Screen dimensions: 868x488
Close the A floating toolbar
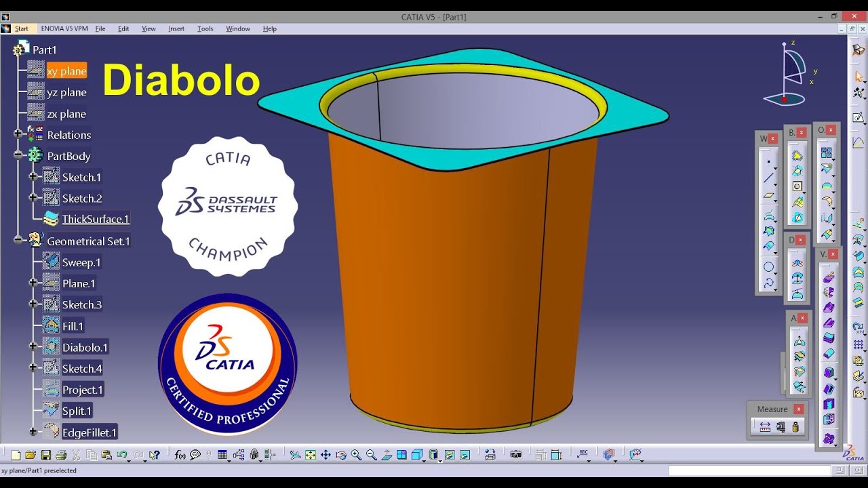click(802, 318)
